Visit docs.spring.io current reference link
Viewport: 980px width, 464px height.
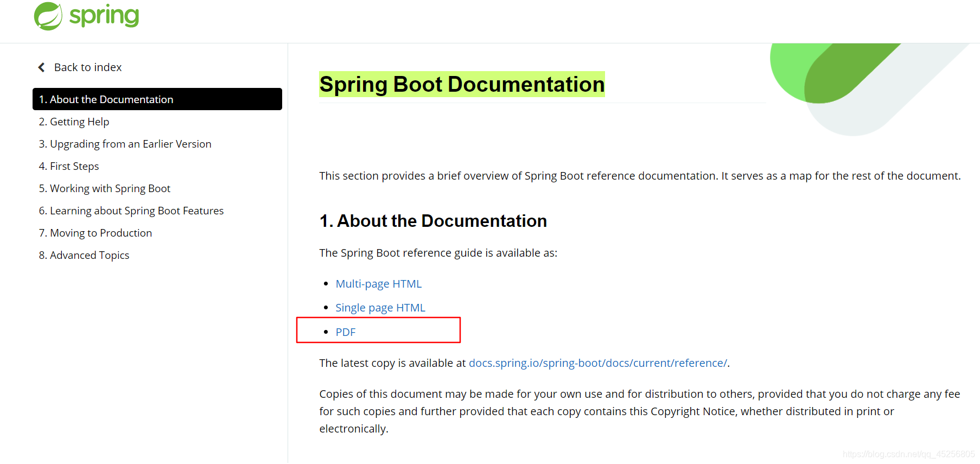[x=598, y=363]
